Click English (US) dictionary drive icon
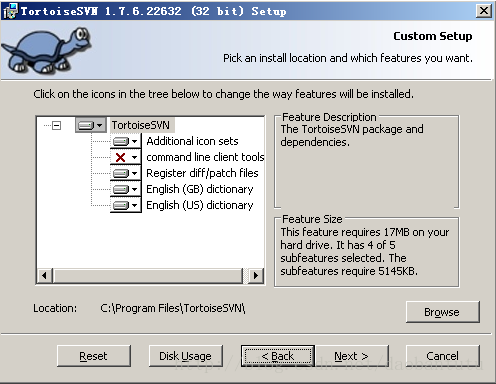 [x=126, y=205]
